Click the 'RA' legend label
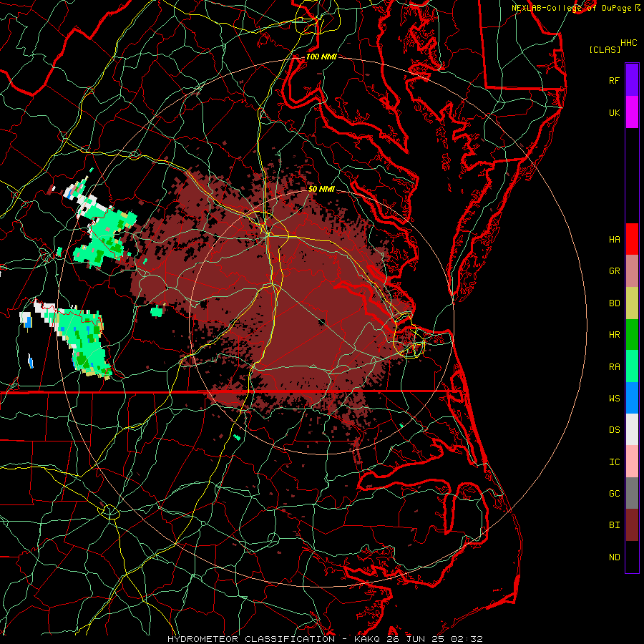Image resolution: width=644 pixels, height=644 pixels. [x=614, y=366]
